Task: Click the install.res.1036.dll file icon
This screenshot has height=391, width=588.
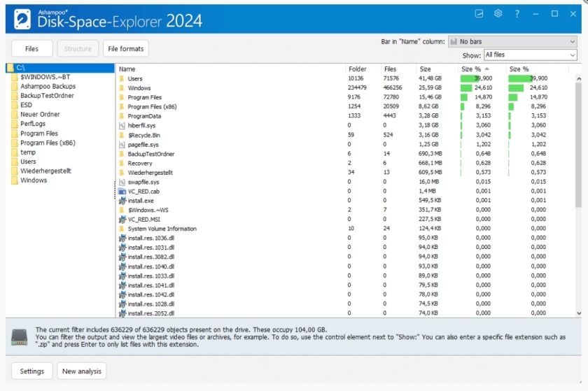Action: [122, 238]
